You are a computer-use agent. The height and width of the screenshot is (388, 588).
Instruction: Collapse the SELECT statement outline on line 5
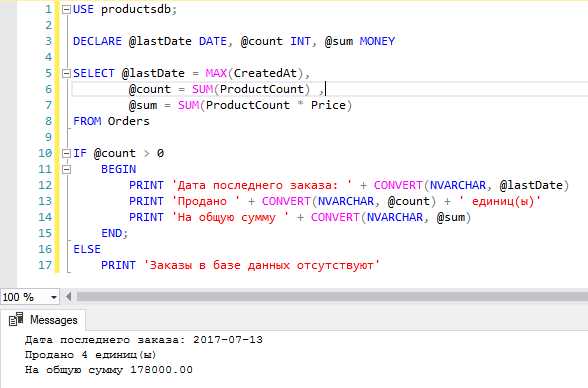click(66, 73)
